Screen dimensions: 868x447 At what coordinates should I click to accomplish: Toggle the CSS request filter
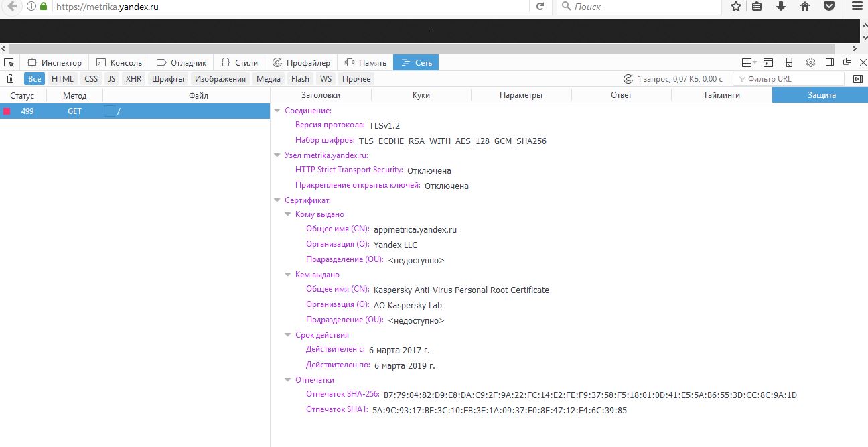pos(91,79)
